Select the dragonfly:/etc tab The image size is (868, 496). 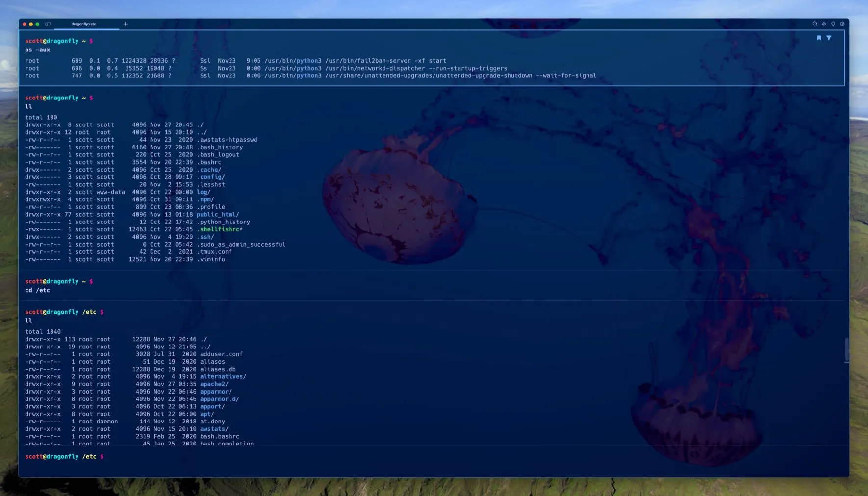pyautogui.click(x=84, y=24)
